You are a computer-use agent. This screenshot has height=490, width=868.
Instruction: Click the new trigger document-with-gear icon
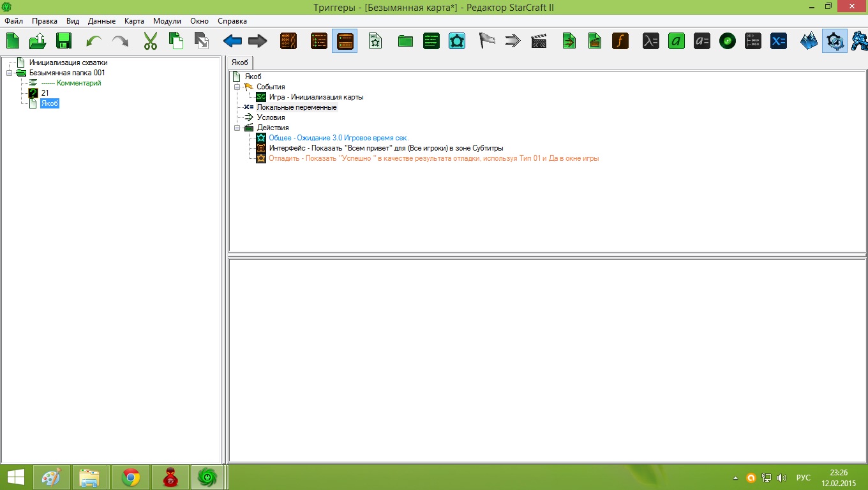click(375, 41)
